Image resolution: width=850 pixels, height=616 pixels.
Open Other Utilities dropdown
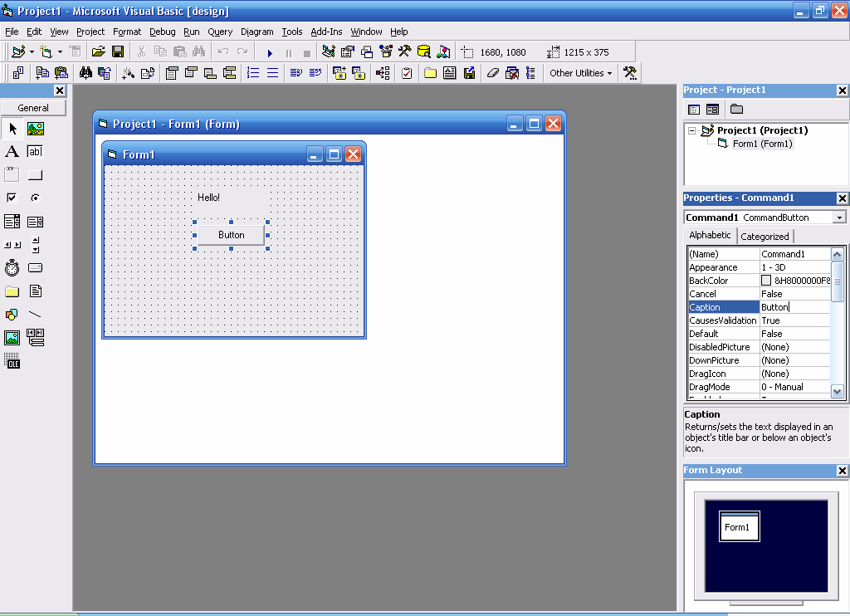click(x=580, y=73)
